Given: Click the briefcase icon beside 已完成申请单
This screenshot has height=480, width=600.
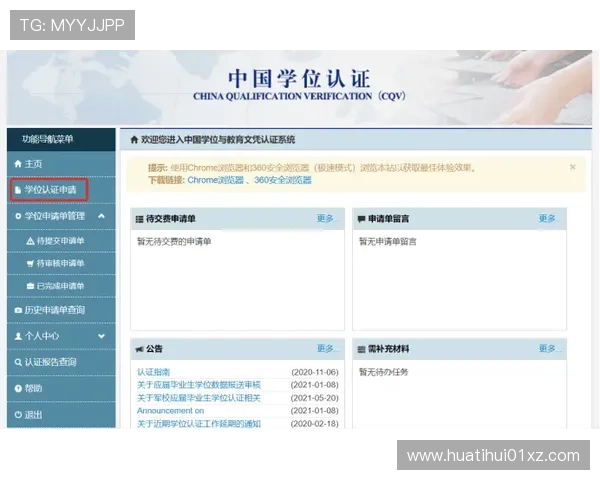Looking at the screenshot, I should (x=30, y=286).
